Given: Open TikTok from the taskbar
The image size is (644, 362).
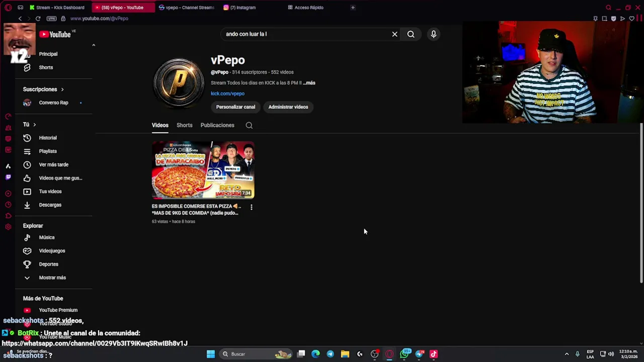Looking at the screenshot, I should tap(433, 354).
